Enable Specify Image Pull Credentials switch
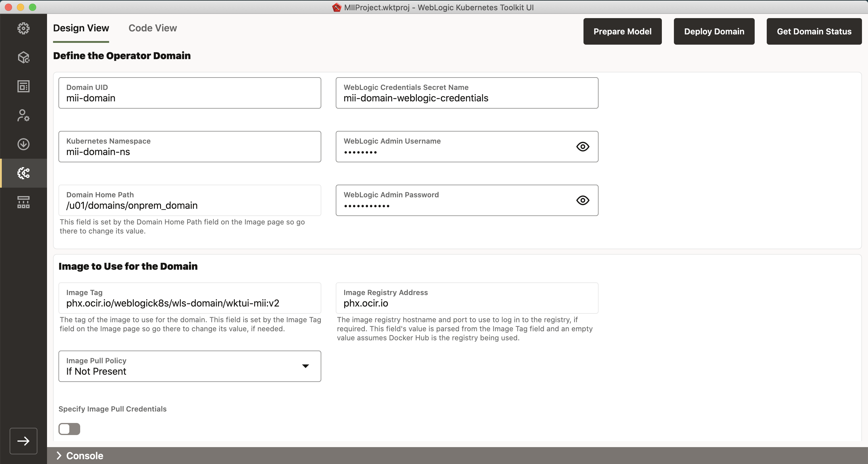This screenshot has width=868, height=464. 69,429
